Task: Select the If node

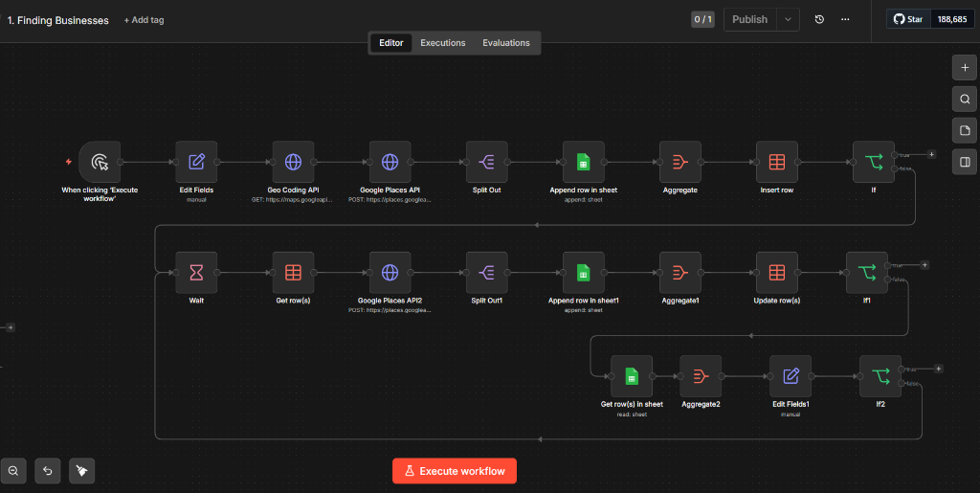Action: pyautogui.click(x=874, y=162)
